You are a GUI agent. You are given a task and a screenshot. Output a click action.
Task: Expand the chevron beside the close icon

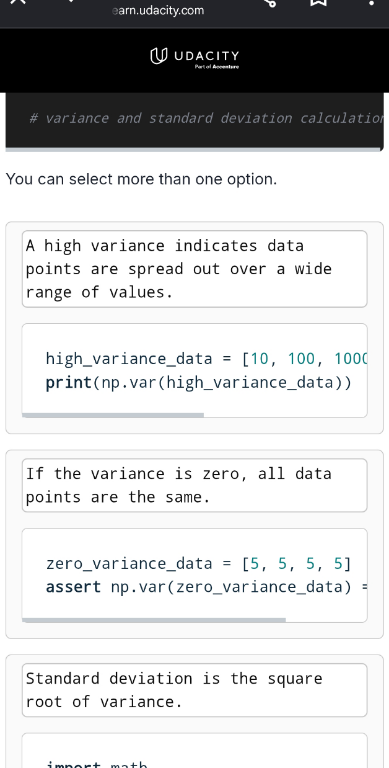pos(72,1)
